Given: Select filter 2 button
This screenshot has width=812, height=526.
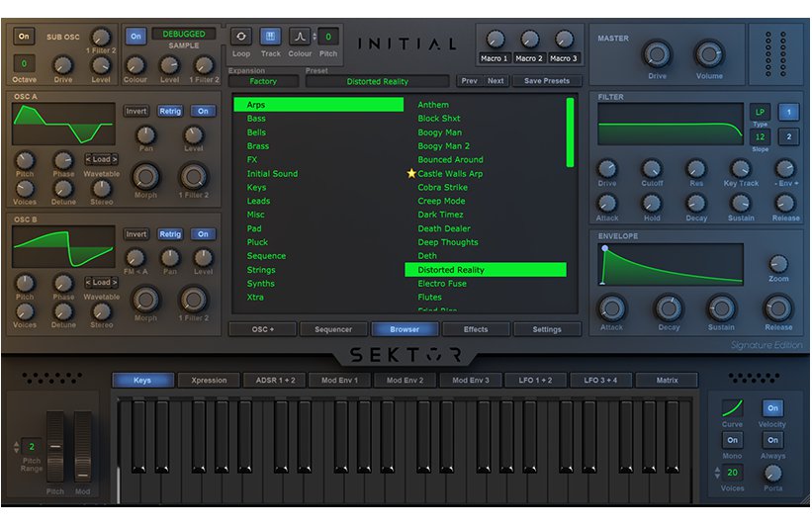Looking at the screenshot, I should [788, 137].
